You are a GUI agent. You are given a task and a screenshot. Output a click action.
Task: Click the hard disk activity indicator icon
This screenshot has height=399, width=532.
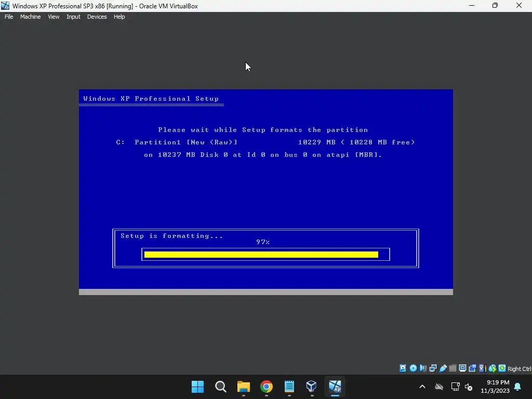click(403, 368)
